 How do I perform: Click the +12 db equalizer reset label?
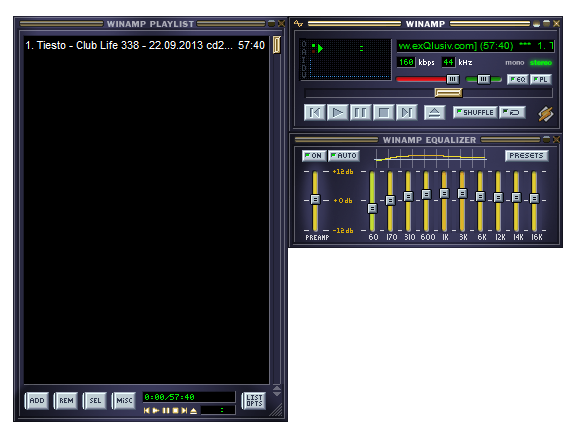pyautogui.click(x=343, y=171)
